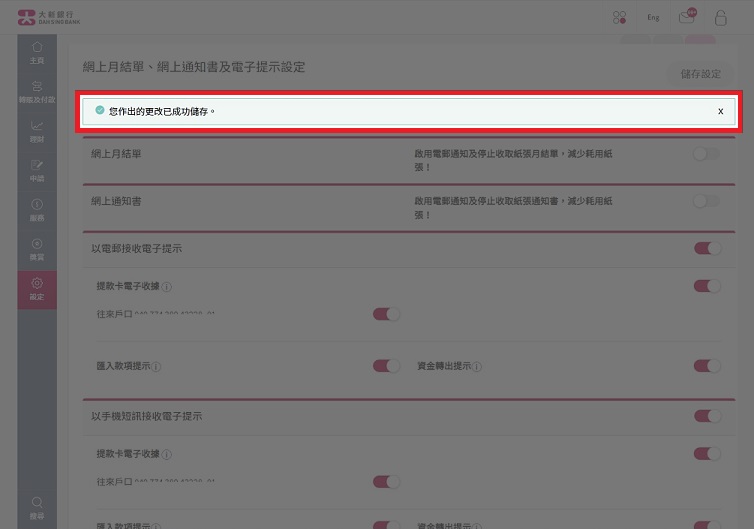Open 搜尋 magnifier in the sidebar
This screenshot has width=754, height=529.
tap(37, 508)
